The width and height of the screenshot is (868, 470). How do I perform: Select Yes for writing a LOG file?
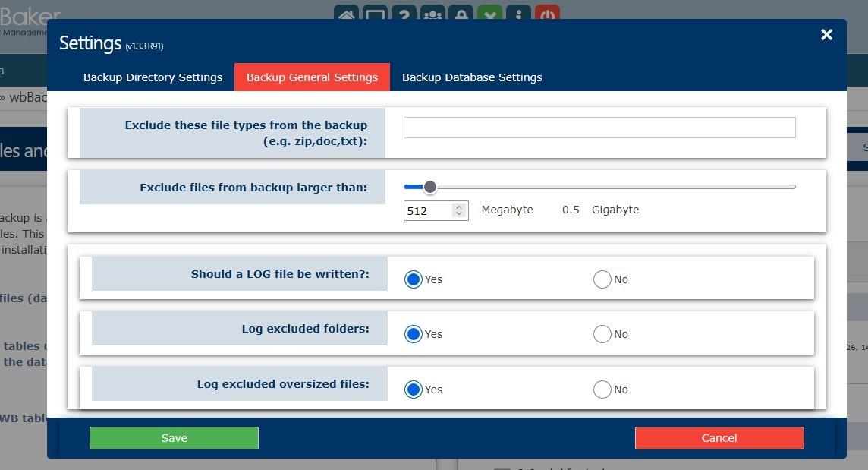tap(413, 279)
